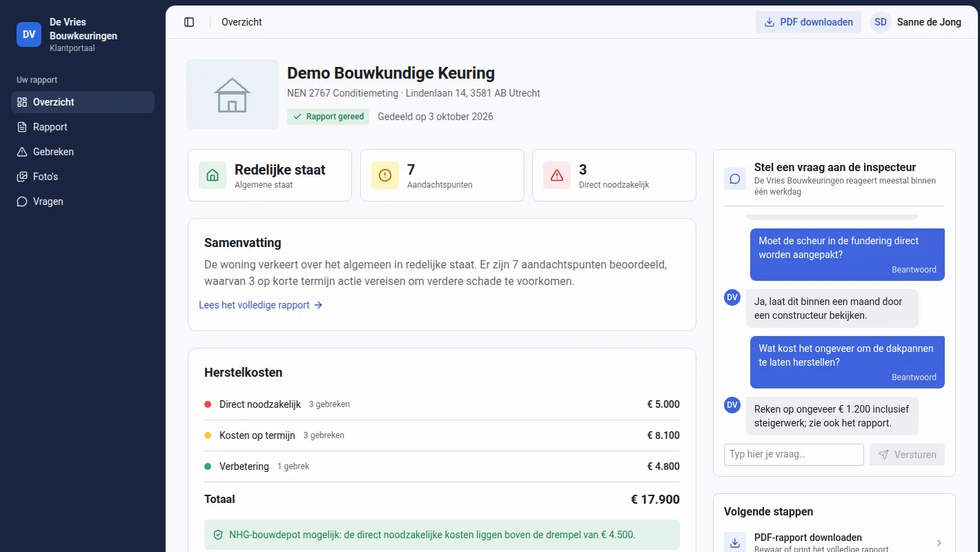980x552 pixels.
Task: Click the Gedeeld op 3 oktober 2026 text
Action: tap(435, 117)
